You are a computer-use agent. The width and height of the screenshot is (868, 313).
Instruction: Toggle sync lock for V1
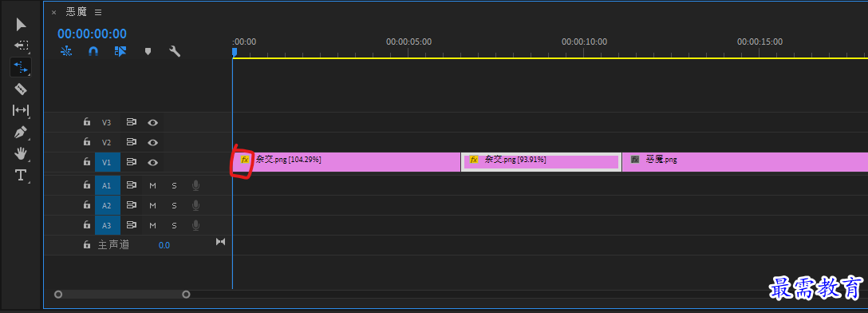(131, 162)
